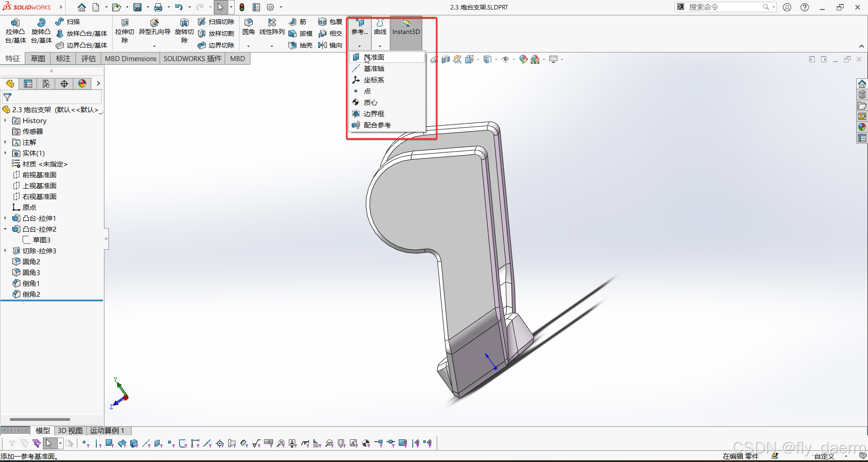Open the 圆角 fillet dropdown arrow
Viewport: 868px width, 462px height.
click(248, 46)
